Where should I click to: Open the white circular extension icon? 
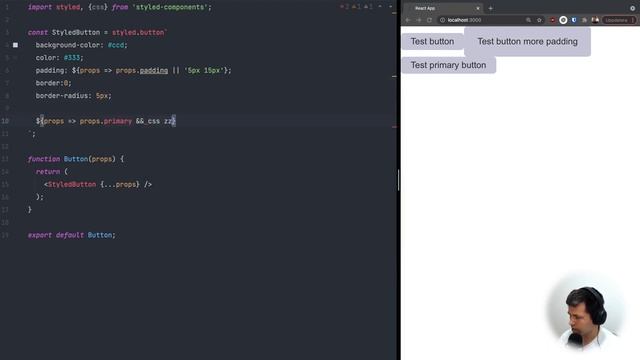[563, 20]
